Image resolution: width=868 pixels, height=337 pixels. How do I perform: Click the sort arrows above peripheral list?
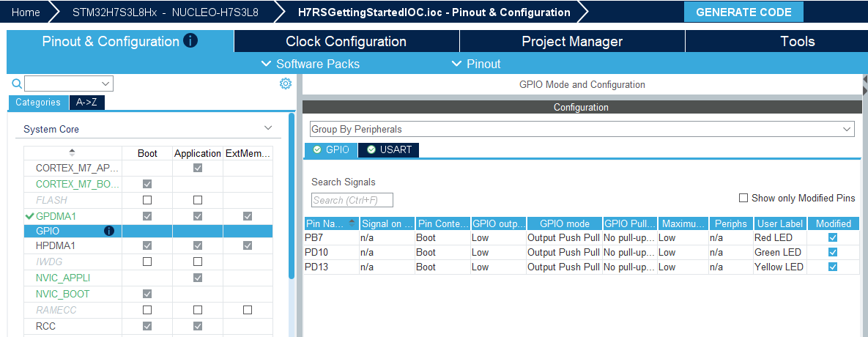[x=72, y=152]
